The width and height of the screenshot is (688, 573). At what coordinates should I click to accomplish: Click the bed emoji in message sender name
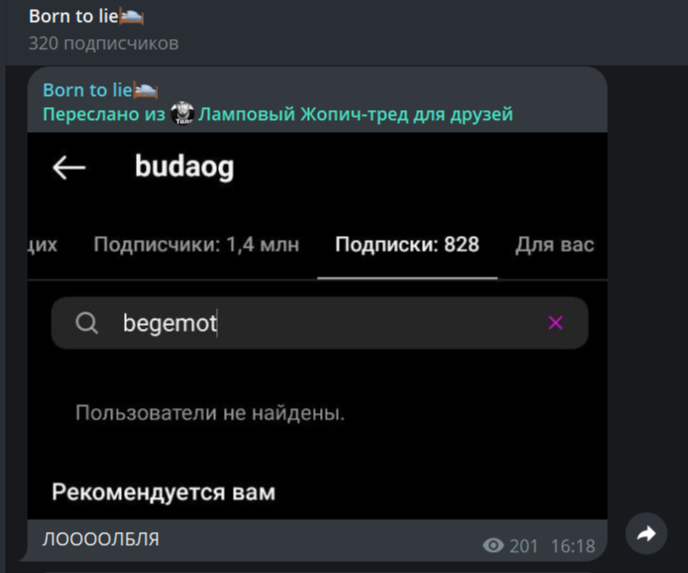[x=146, y=91]
